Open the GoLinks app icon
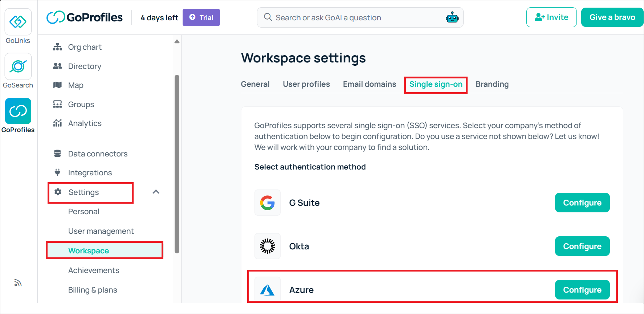The image size is (644, 314). 18,22
